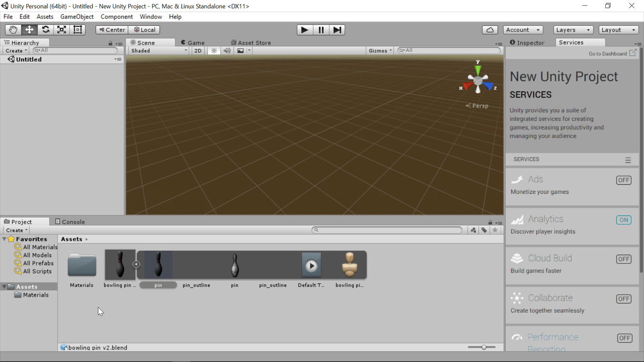Select Materials folder in project tree
Image resolution: width=644 pixels, height=362 pixels.
32,295
